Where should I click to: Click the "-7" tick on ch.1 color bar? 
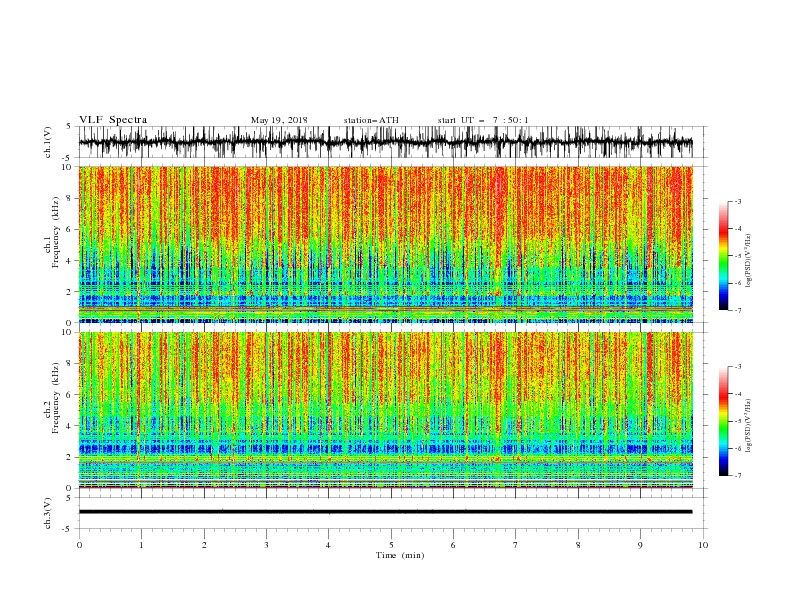point(737,310)
